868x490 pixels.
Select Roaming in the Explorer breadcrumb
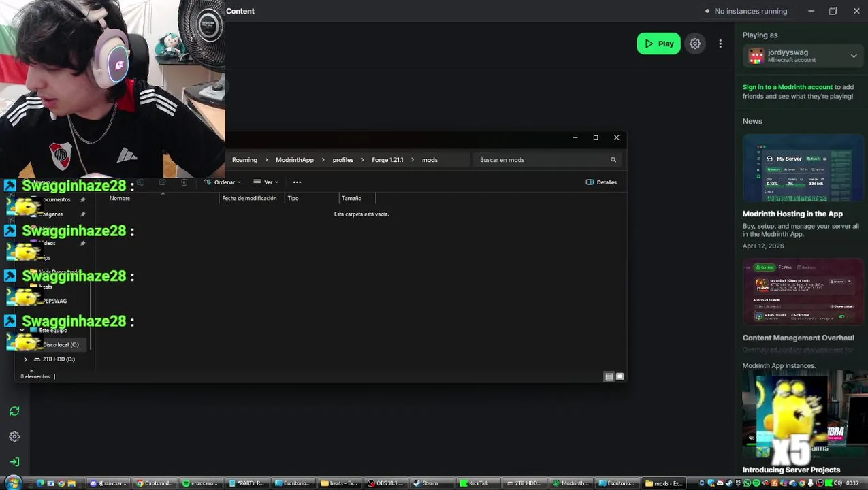point(244,160)
